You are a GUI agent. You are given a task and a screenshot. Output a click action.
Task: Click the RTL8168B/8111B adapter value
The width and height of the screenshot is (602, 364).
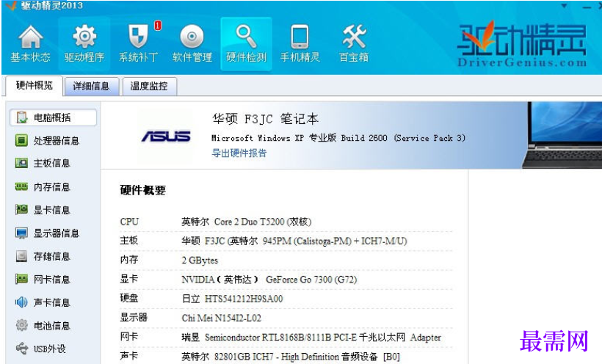(311, 337)
